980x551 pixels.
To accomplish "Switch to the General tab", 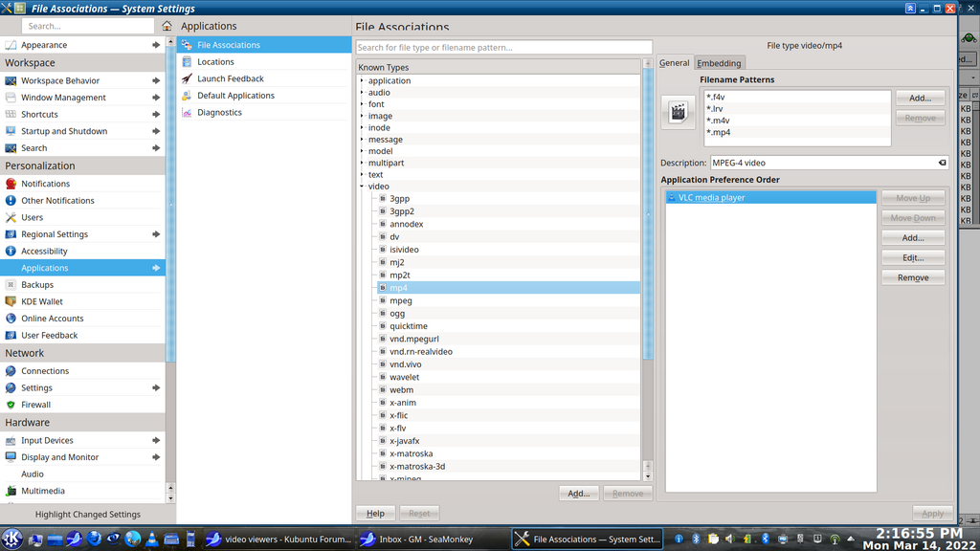I will 675,63.
